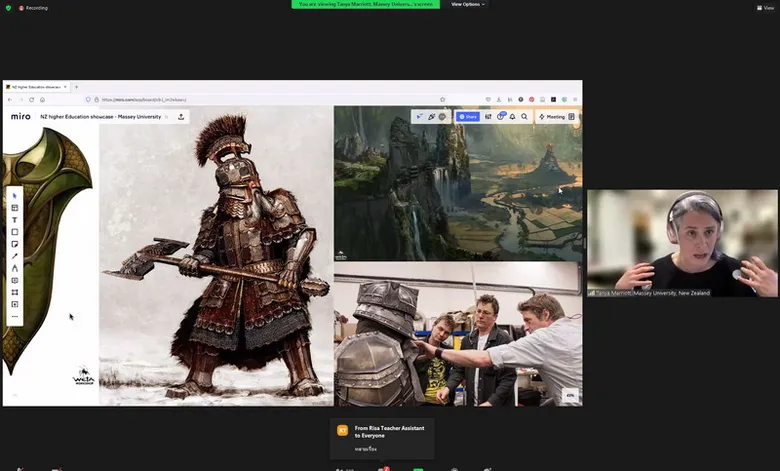780x471 pixels.
Task: Select the Text tool in Miro toolbar
Action: [14, 220]
